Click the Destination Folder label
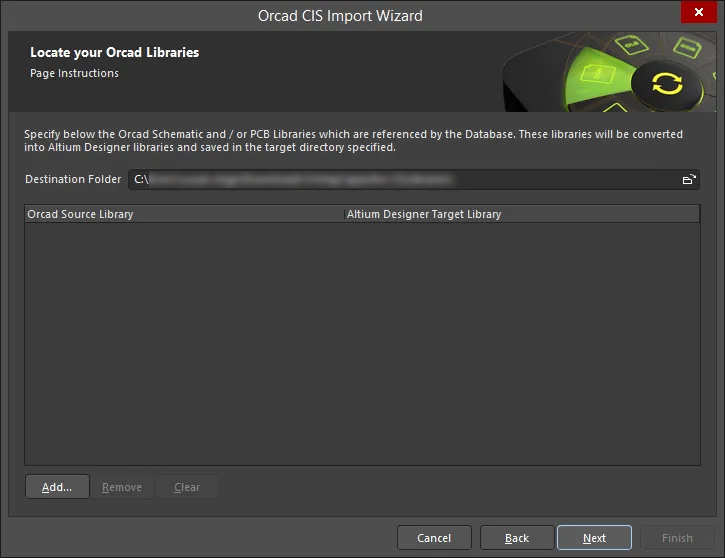Image resolution: width=725 pixels, height=558 pixels. coord(73,179)
